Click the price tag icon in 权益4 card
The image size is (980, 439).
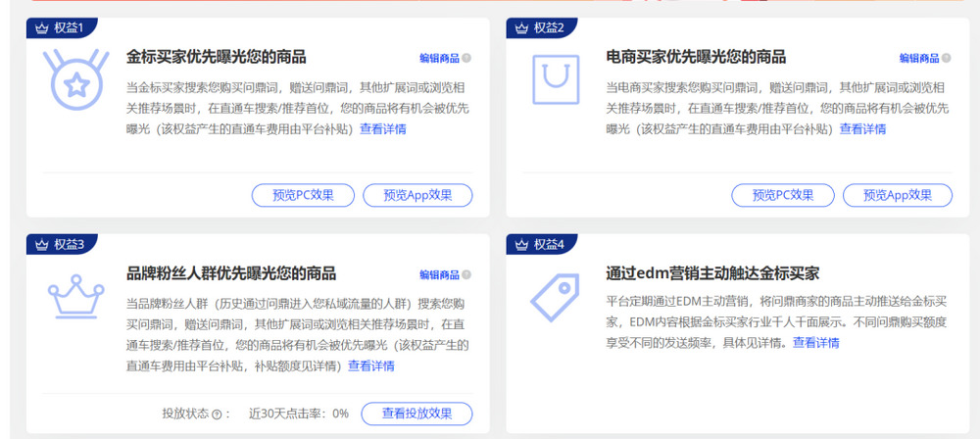[x=556, y=297]
